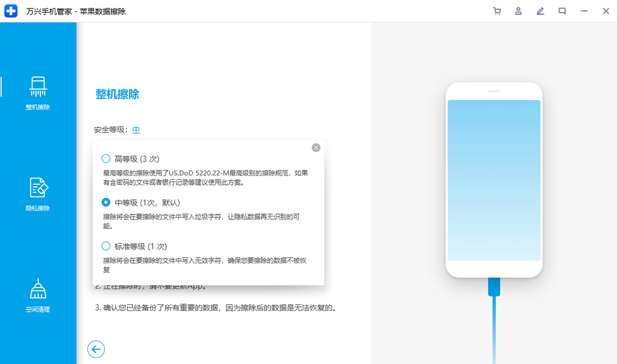Screen dimensions: 617x364
Task: Click the shopping cart icon in title bar
Action: 496,11
